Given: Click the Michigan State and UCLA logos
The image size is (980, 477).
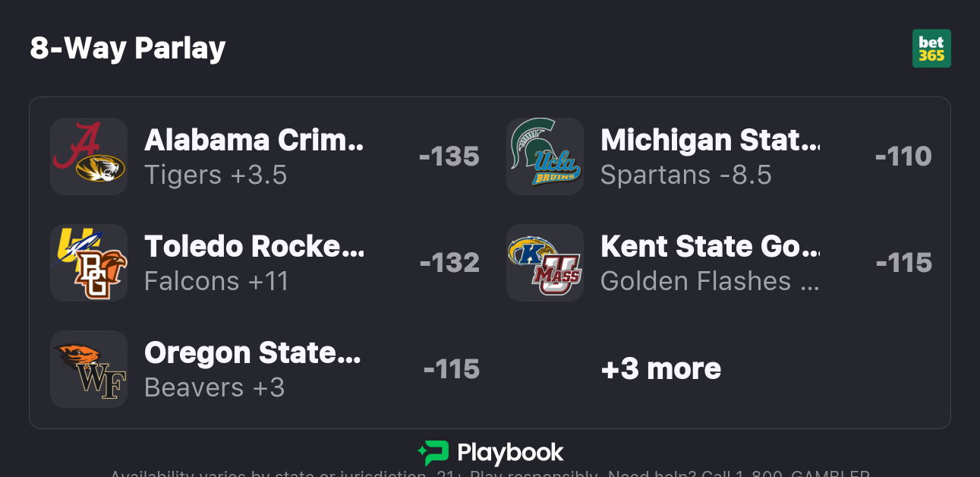Looking at the screenshot, I should tap(545, 156).
